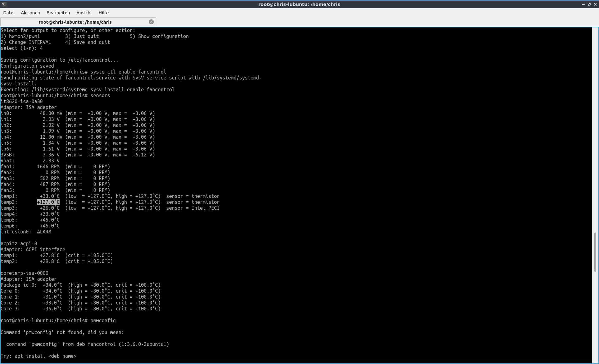Open the Aktionen menu
The image size is (599, 364).
coord(30,13)
